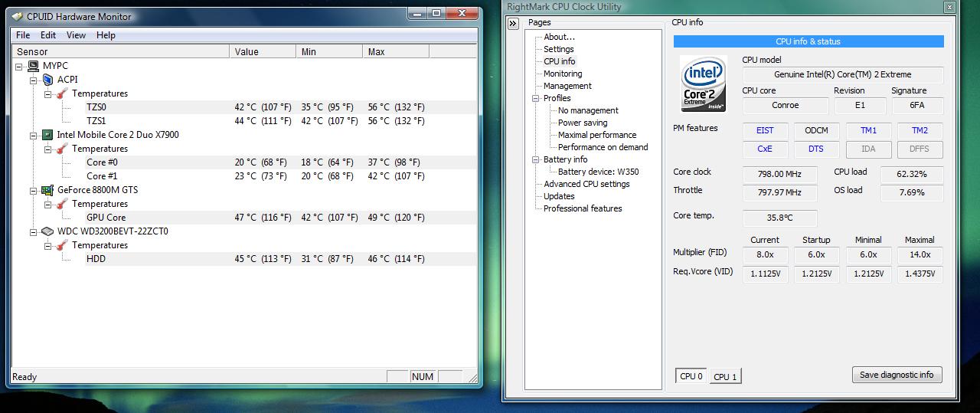The height and width of the screenshot is (413, 980).
Task: Collapse the MYPC tree node
Action: click(19, 67)
